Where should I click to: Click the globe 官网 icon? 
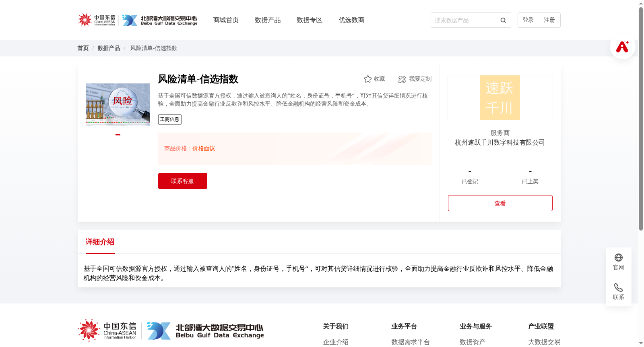tap(619, 258)
